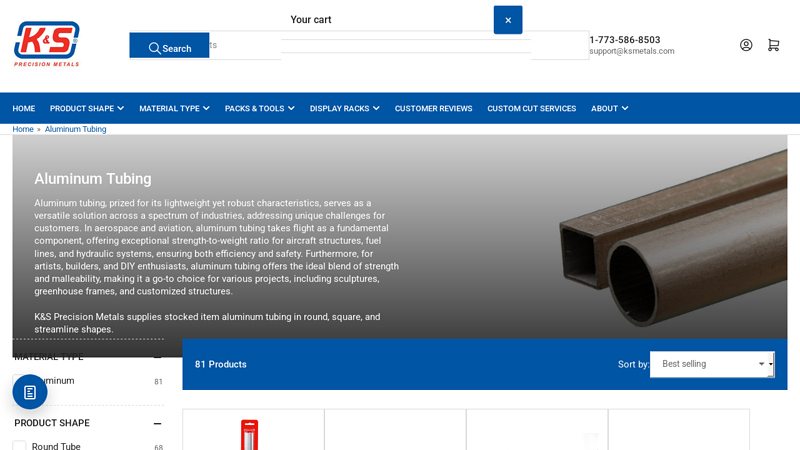Click the floating blue document icon
The image size is (800, 450).
(x=30, y=392)
